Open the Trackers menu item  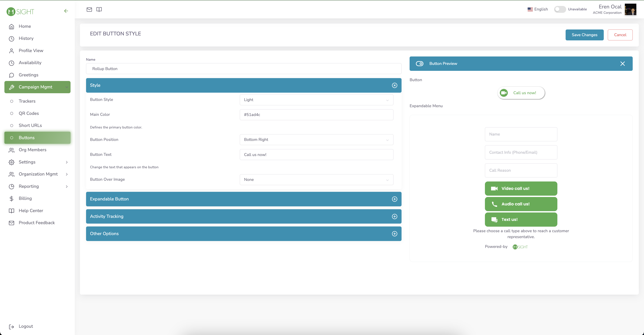tap(38, 101)
